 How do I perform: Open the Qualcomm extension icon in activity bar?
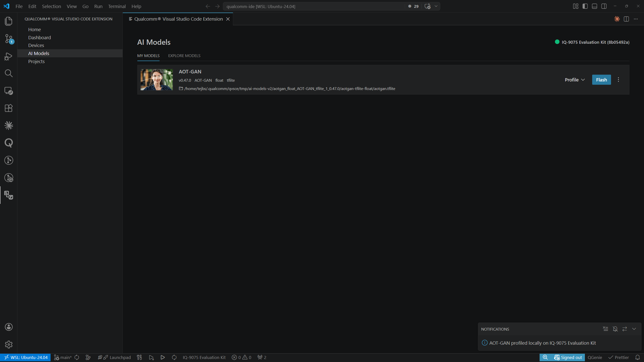coord(9,195)
